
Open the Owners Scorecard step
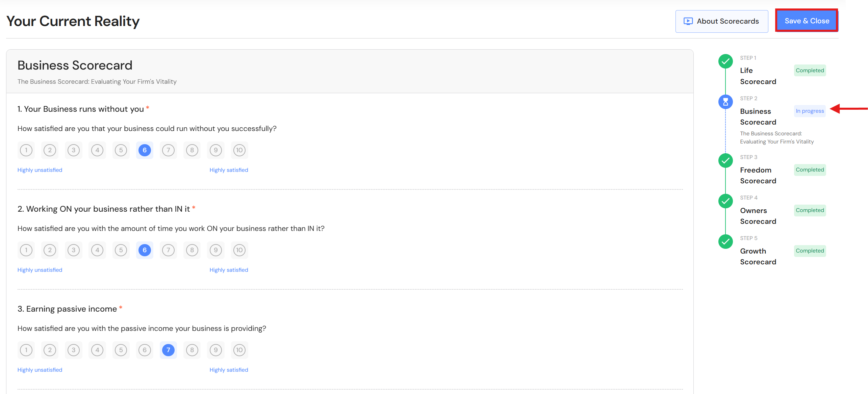758,216
